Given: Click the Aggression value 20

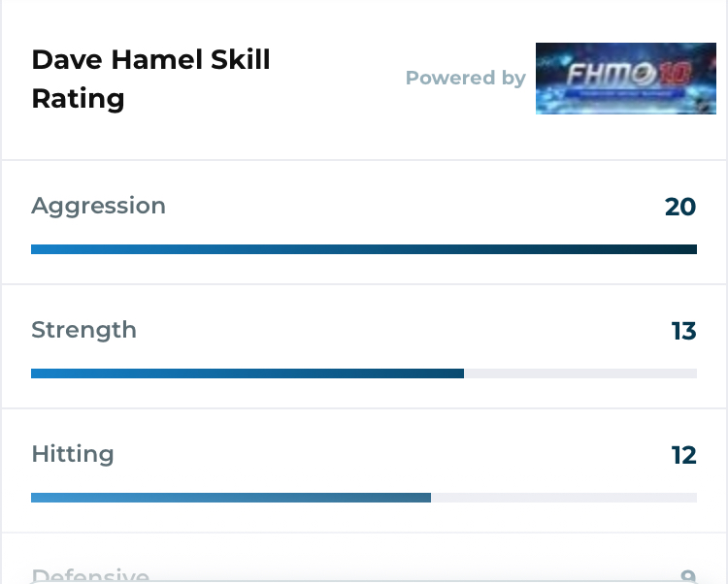Looking at the screenshot, I should 680,207.
